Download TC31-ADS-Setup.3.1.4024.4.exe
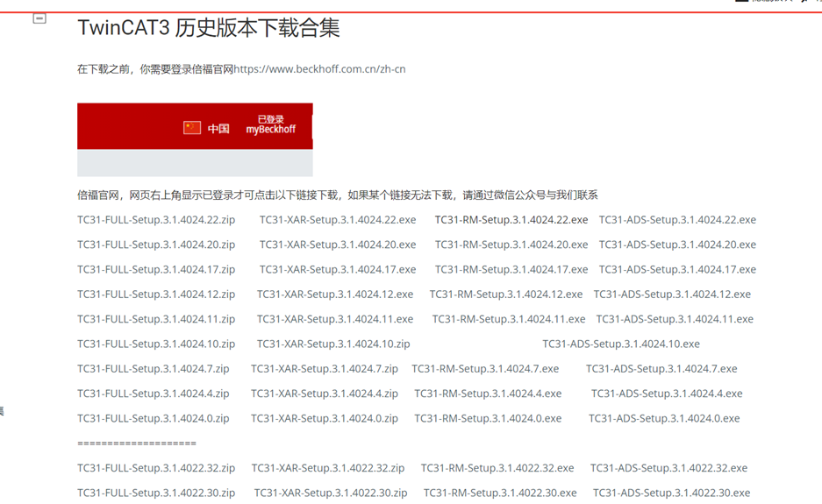Viewport: 822px width, 504px height. pyautogui.click(x=667, y=394)
